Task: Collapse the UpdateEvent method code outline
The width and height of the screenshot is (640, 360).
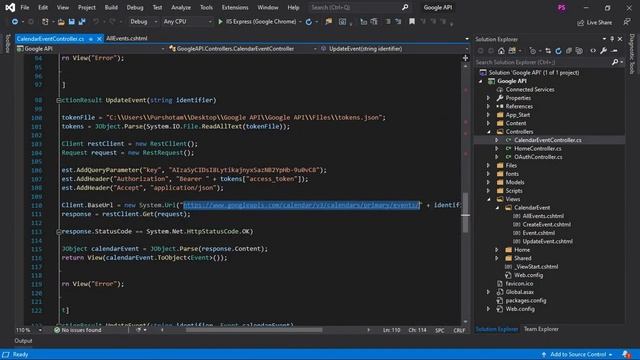Action: pos(58,100)
